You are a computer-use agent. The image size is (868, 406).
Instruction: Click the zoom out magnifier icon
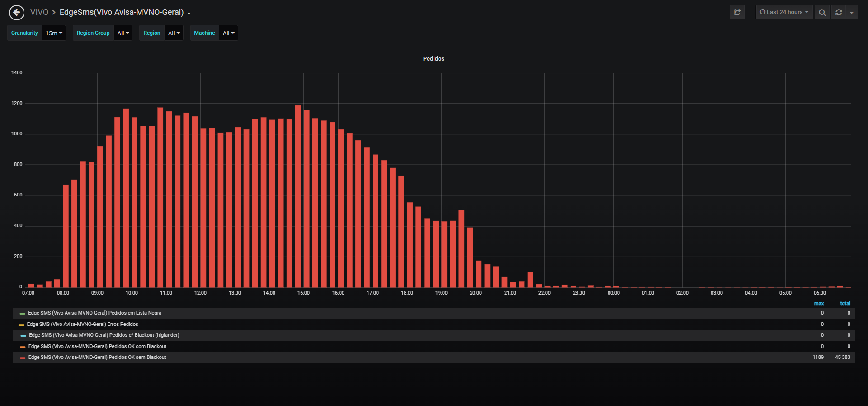[x=822, y=12]
